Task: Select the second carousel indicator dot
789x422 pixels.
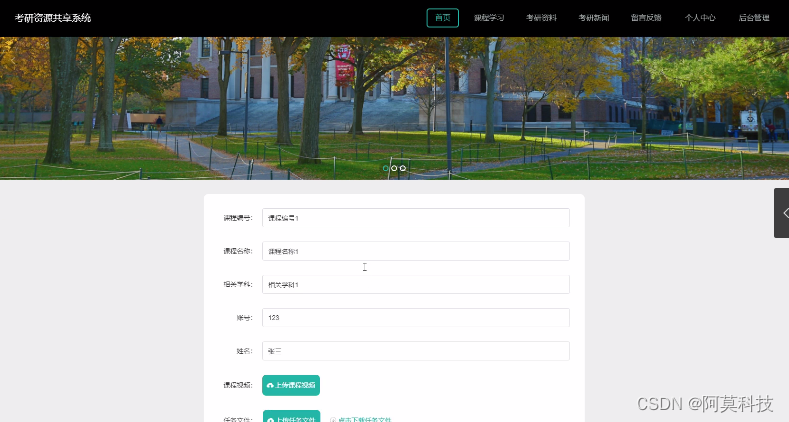Action: click(x=394, y=168)
